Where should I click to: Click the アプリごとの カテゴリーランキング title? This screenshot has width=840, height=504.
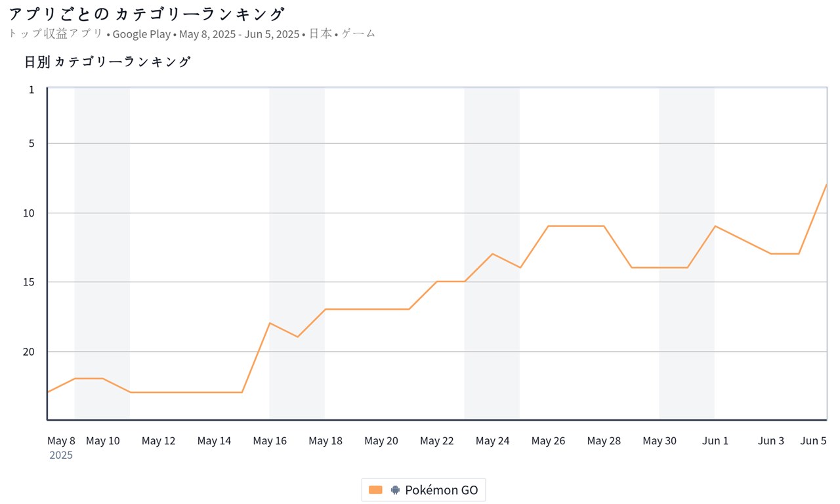(x=146, y=14)
